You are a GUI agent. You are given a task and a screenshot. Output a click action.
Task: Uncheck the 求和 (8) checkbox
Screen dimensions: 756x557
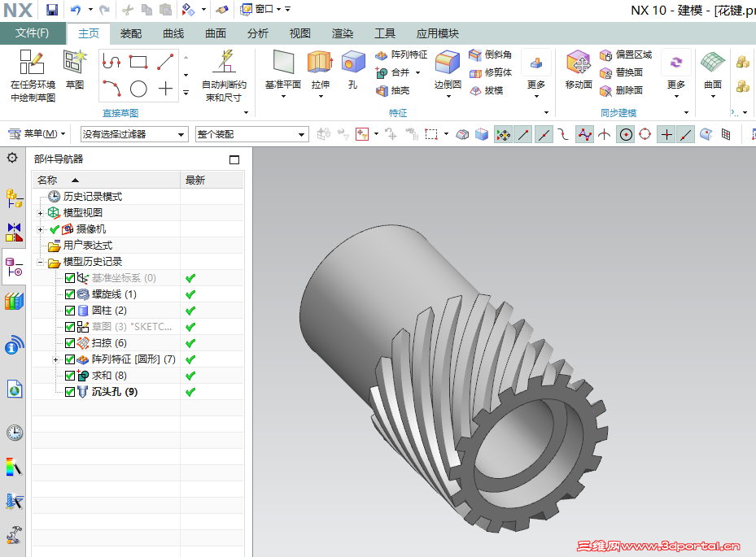69,376
